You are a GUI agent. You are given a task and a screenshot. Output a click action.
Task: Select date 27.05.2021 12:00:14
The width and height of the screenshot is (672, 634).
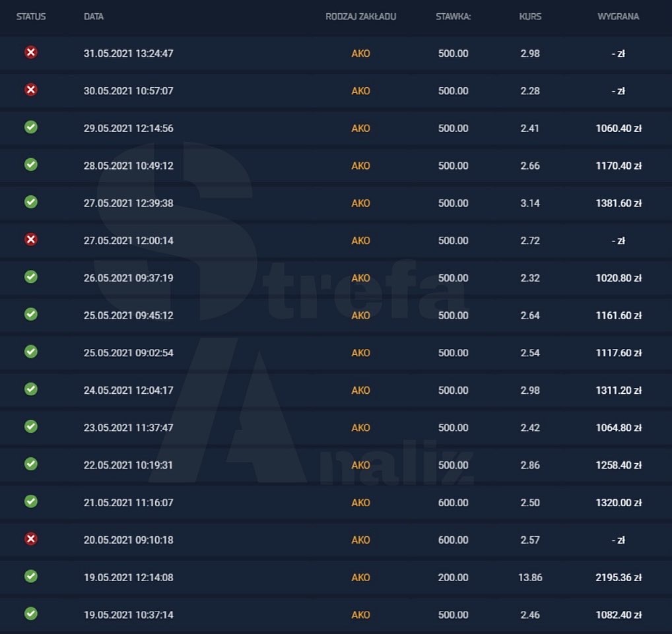coord(129,240)
